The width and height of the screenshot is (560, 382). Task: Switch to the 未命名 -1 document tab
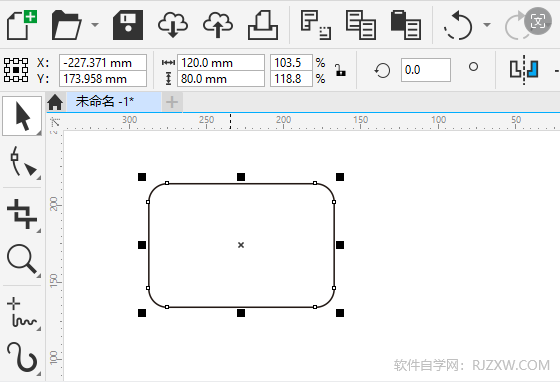pos(105,102)
